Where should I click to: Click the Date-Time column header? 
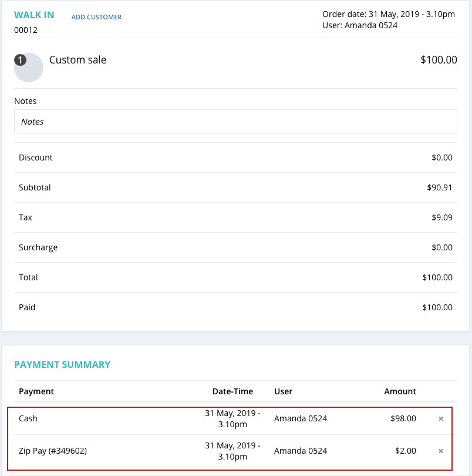click(232, 391)
